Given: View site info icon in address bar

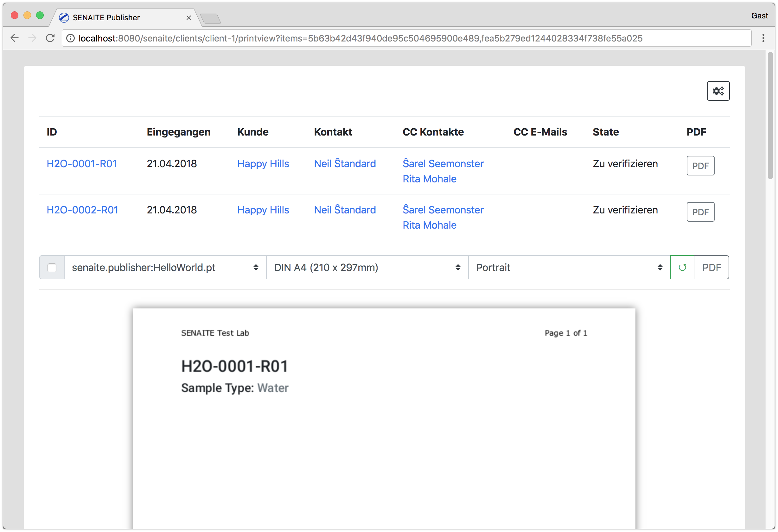Looking at the screenshot, I should (x=70, y=39).
